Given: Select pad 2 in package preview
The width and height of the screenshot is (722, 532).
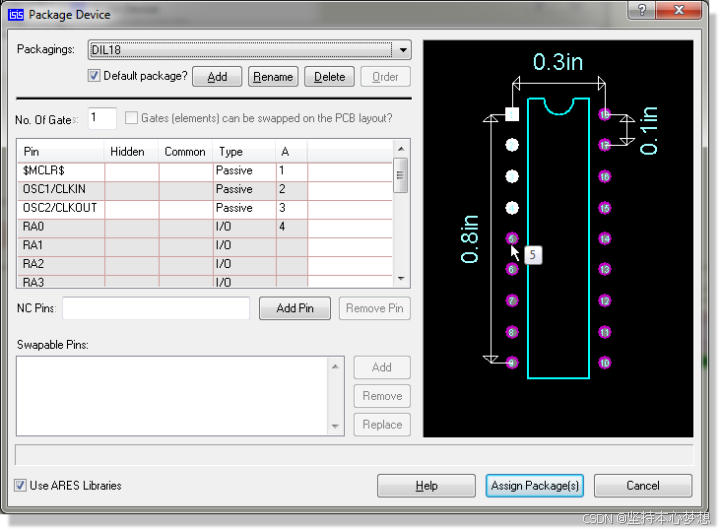Looking at the screenshot, I should tap(512, 146).
